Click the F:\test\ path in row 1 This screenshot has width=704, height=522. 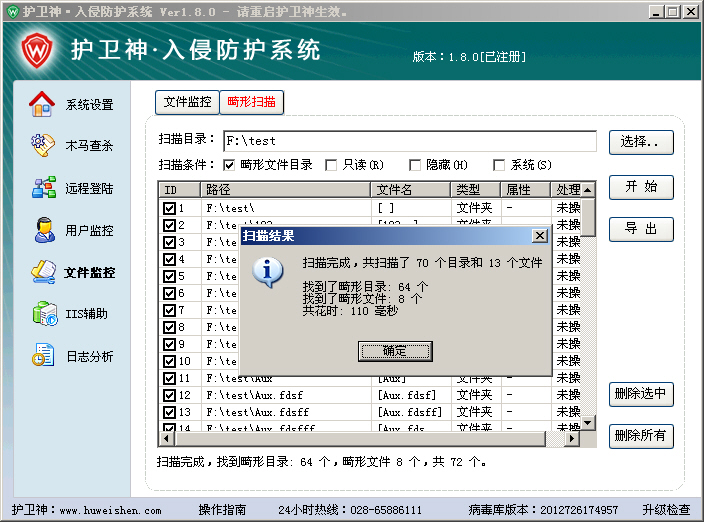click(x=230, y=208)
